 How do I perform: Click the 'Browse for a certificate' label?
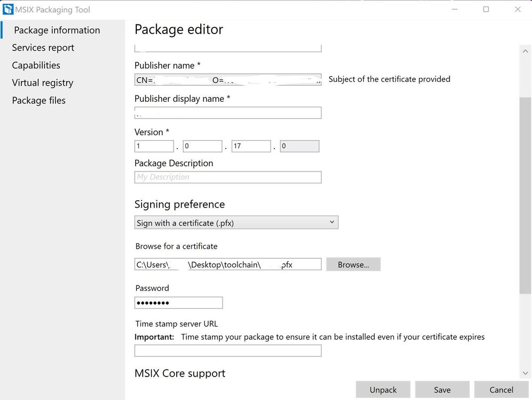(176, 246)
